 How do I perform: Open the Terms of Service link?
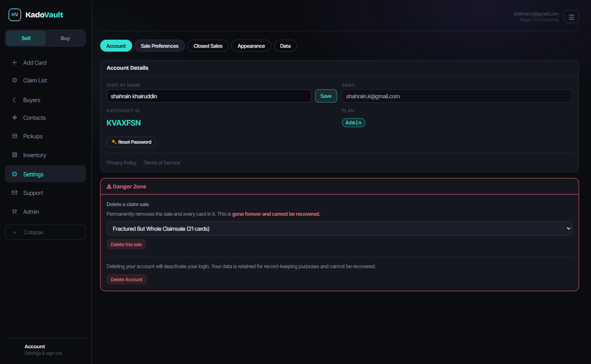click(x=162, y=163)
